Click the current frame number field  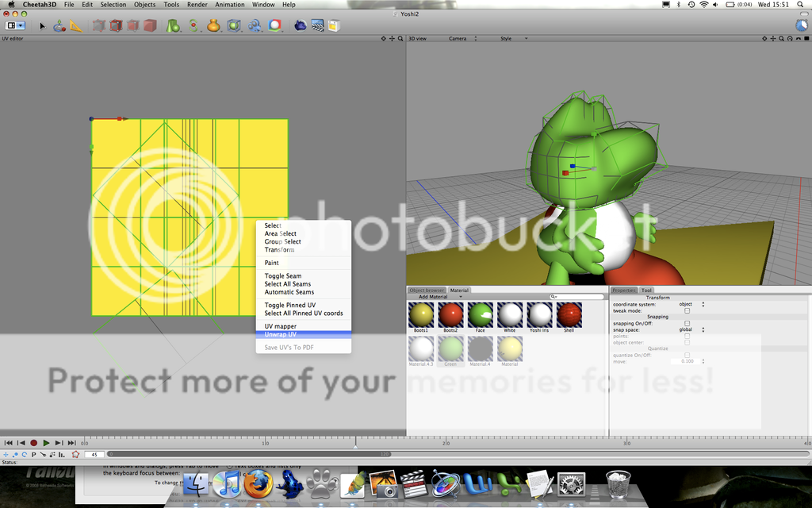click(94, 455)
